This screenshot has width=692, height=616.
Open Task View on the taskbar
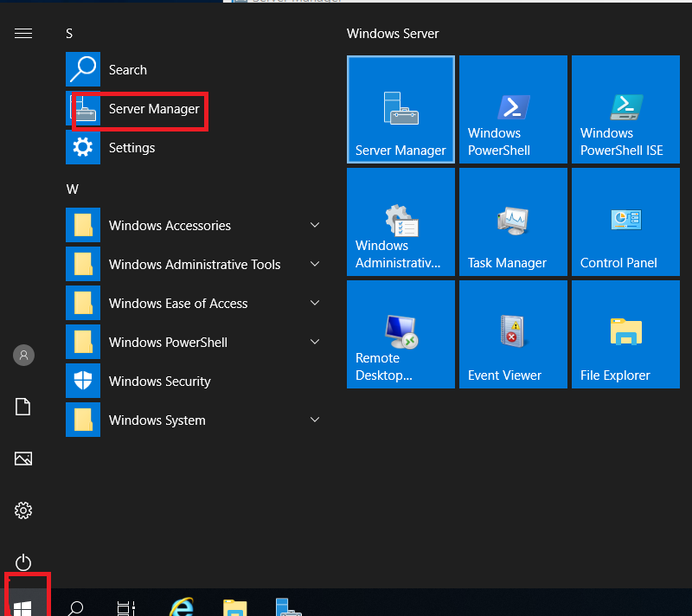125,608
